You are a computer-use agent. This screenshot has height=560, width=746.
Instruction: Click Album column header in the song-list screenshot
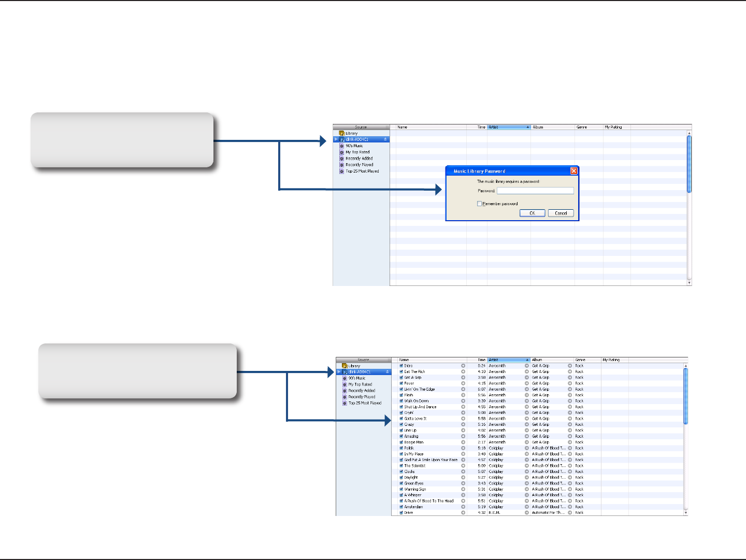click(x=552, y=360)
